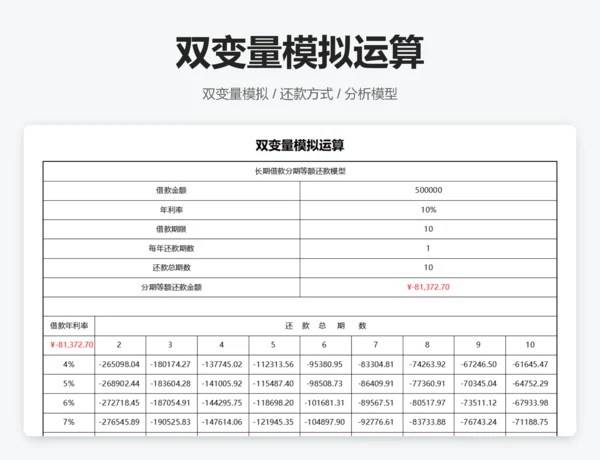Viewport: 600px width, 460px height.
Task: Click the 4% interest rate row label
Action: point(69,363)
